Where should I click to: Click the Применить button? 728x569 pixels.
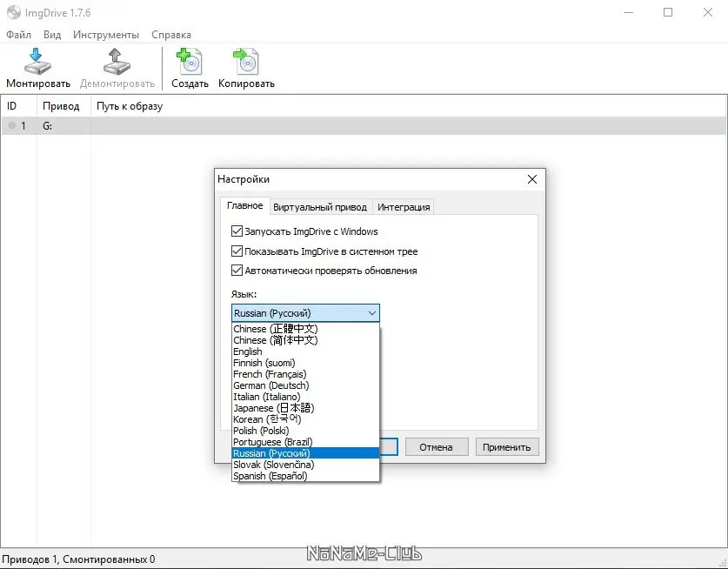(507, 447)
